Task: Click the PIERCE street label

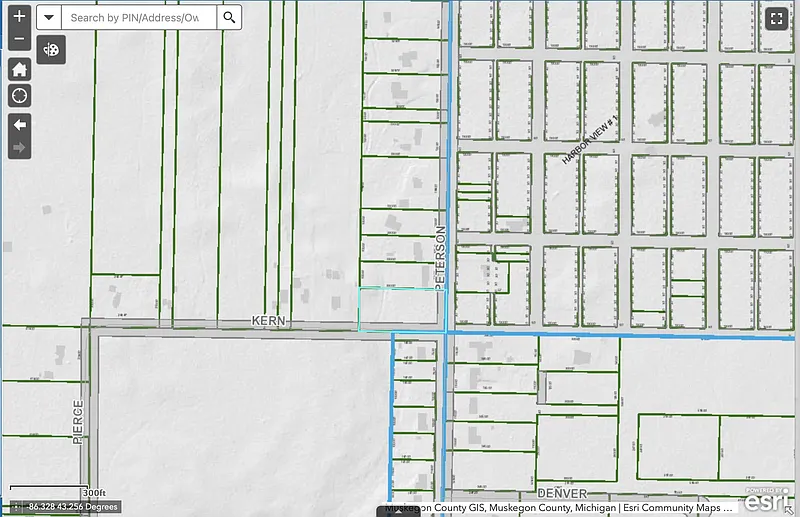Action: coord(78,422)
